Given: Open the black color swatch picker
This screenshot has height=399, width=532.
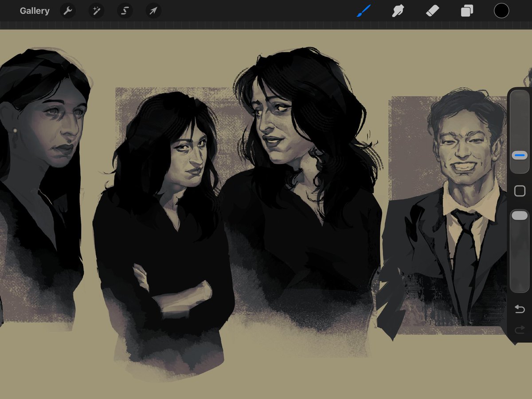Looking at the screenshot, I should (x=501, y=11).
